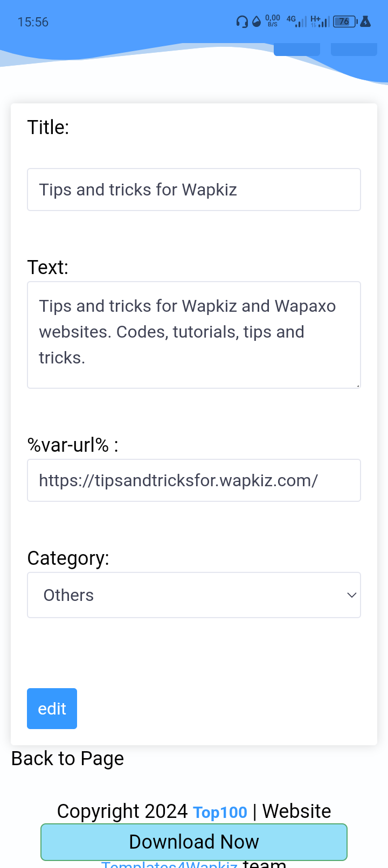The width and height of the screenshot is (388, 868).
Task: Tap the water drop status icon
Action: (x=257, y=22)
